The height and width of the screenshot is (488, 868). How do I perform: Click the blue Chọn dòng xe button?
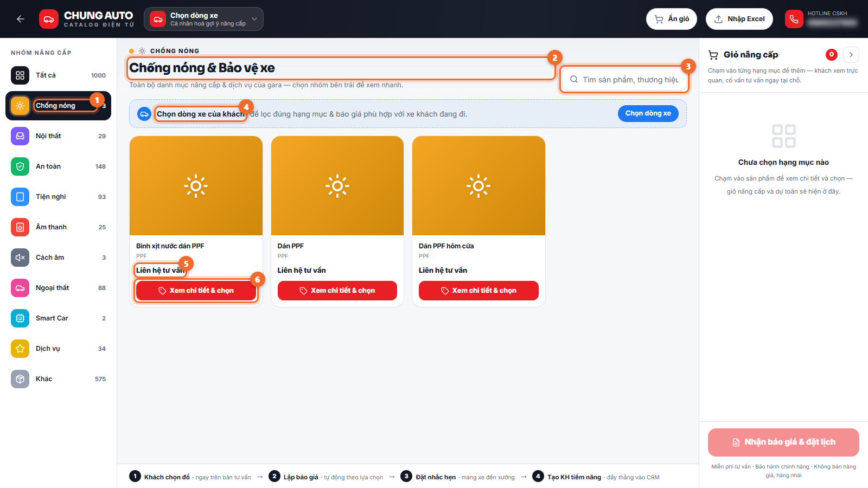pyautogui.click(x=648, y=113)
